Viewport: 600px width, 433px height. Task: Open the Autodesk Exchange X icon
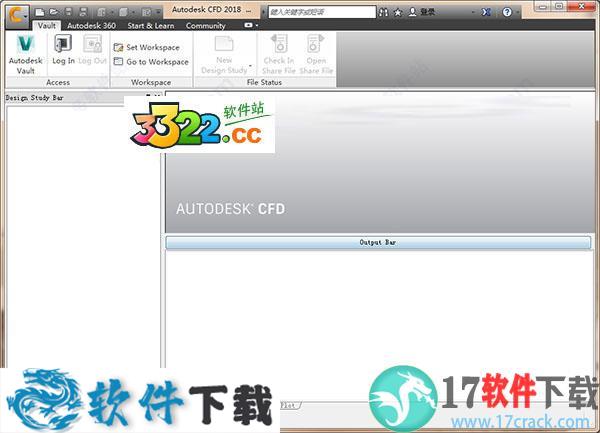click(x=486, y=12)
